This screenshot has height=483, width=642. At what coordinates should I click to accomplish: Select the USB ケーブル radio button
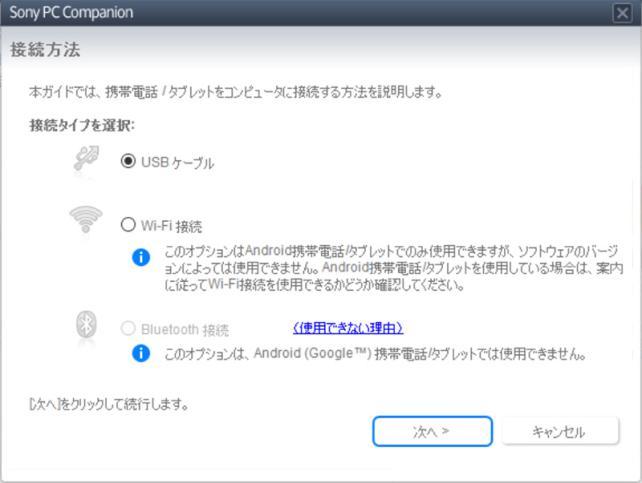128,161
